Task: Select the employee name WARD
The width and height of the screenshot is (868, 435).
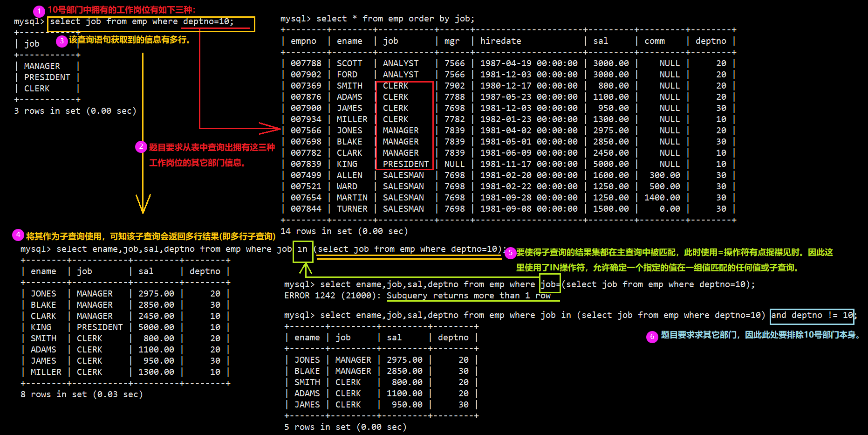Action: tap(347, 186)
